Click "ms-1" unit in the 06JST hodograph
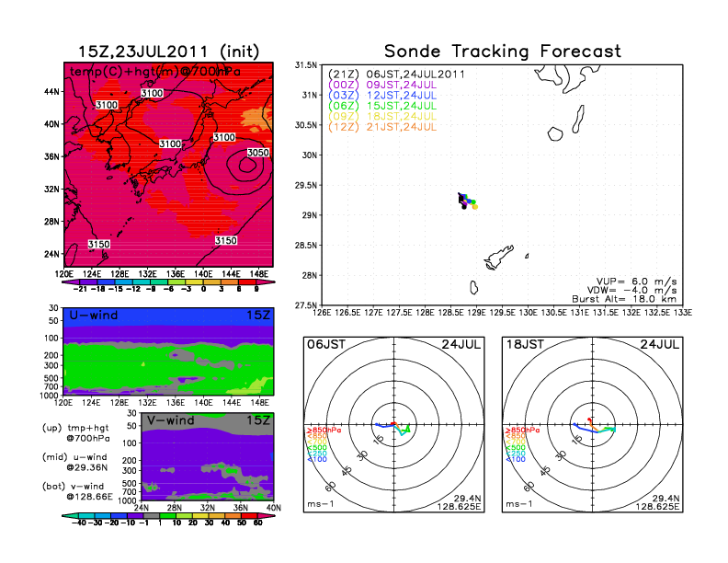Screen dimensions: 728x563 click(321, 504)
